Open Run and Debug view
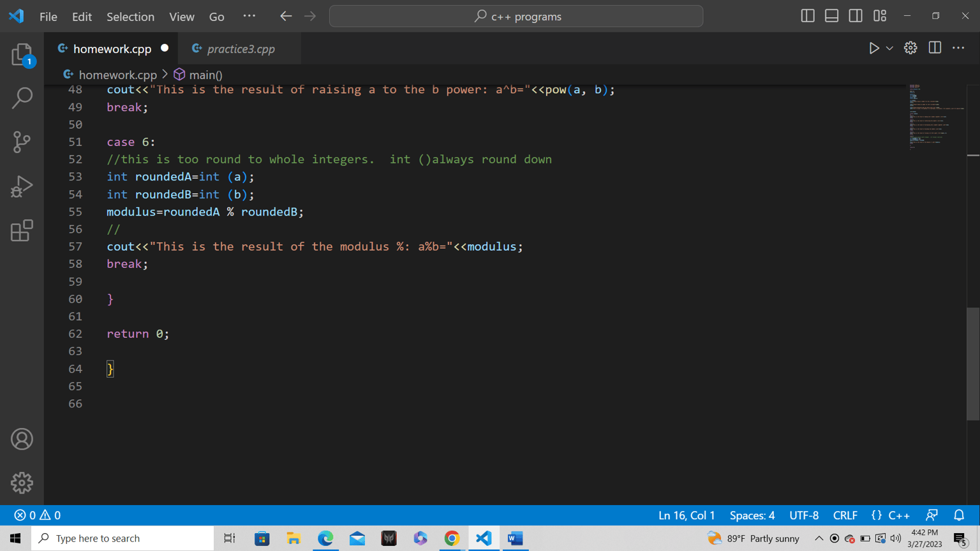This screenshot has height=551, width=980. click(22, 186)
